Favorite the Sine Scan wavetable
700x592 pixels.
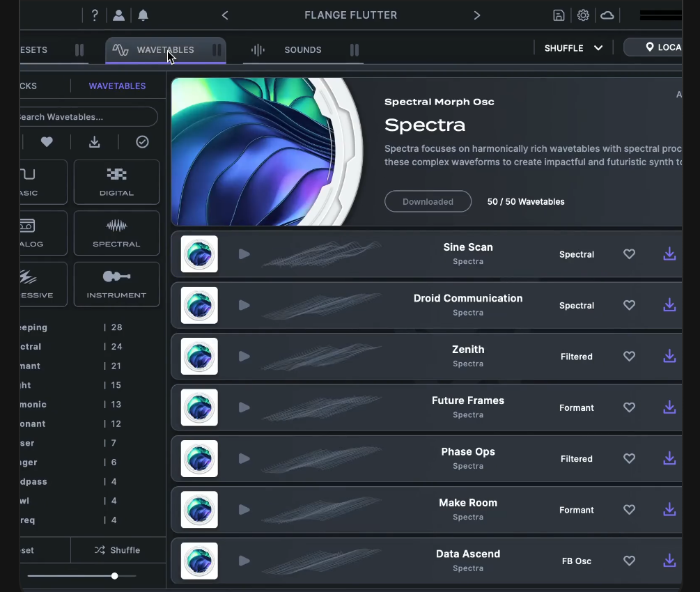pyautogui.click(x=629, y=254)
